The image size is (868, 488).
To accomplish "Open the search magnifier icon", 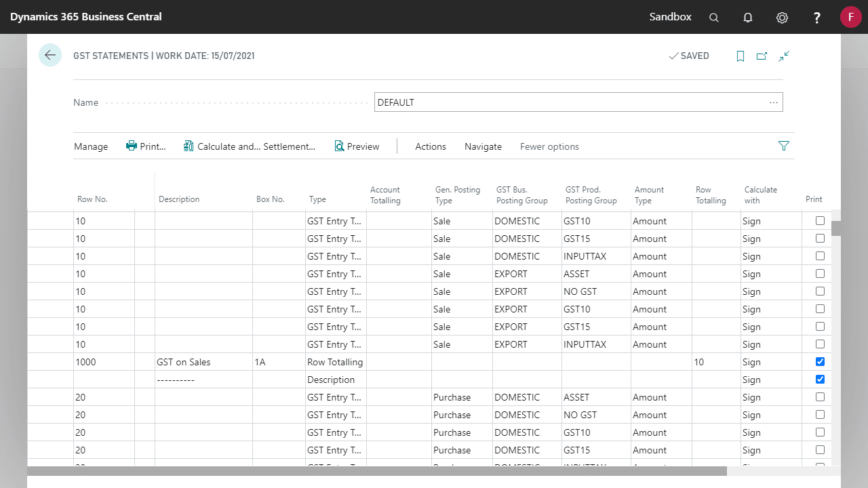I will pyautogui.click(x=714, y=18).
